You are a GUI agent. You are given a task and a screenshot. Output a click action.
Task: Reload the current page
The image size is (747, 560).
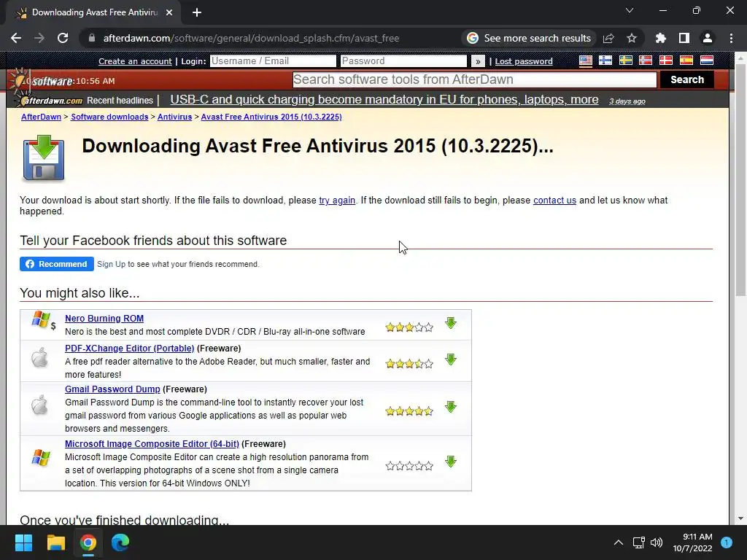(x=63, y=38)
